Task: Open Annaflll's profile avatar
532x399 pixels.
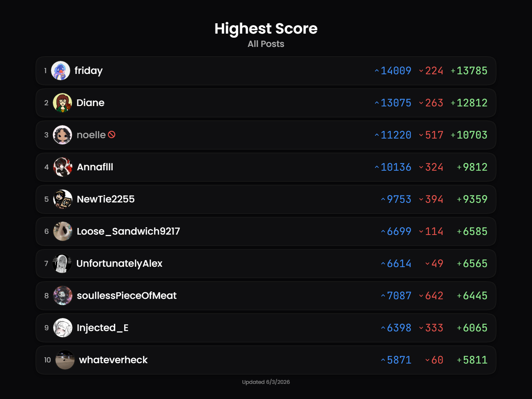Action: click(x=63, y=167)
